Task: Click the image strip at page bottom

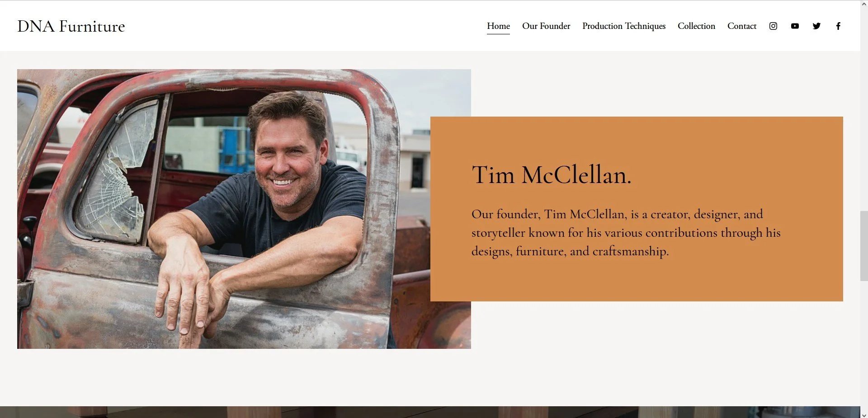Action: pyautogui.click(x=430, y=412)
